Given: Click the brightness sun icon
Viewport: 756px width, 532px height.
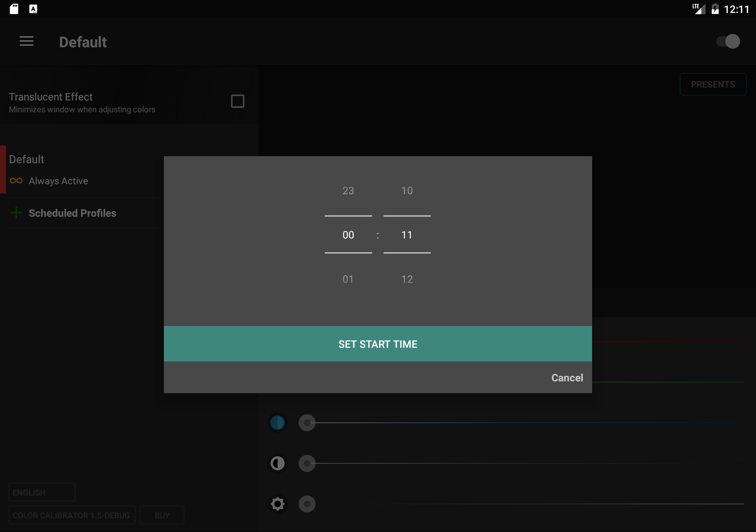Looking at the screenshot, I should (x=277, y=504).
